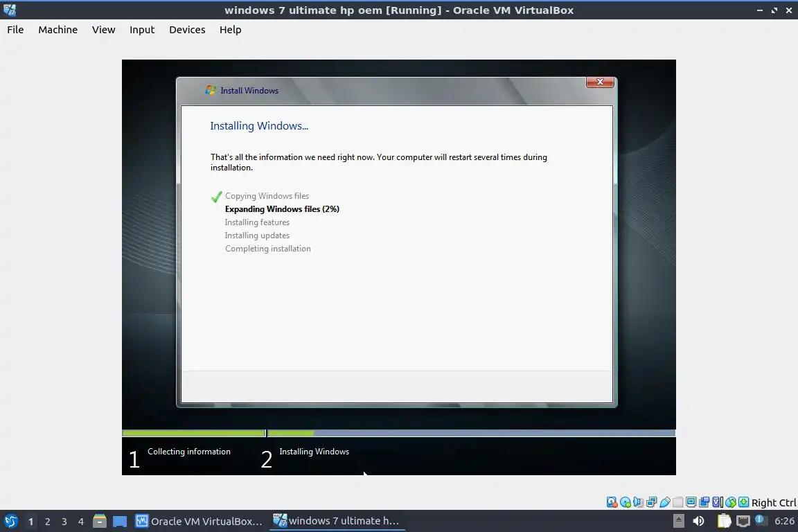Screen dimensions: 798x532
Task: Click the network adapters status icon
Action: [651, 502]
